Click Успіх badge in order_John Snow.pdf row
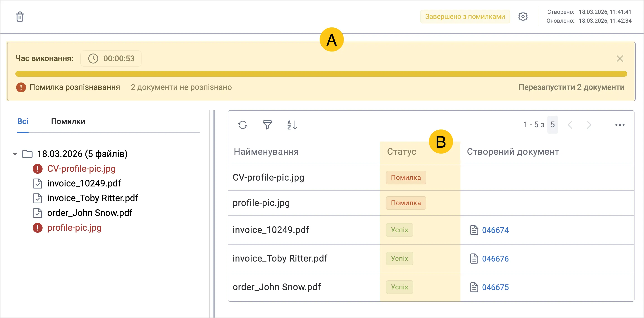This screenshot has height=318, width=644. point(399,287)
